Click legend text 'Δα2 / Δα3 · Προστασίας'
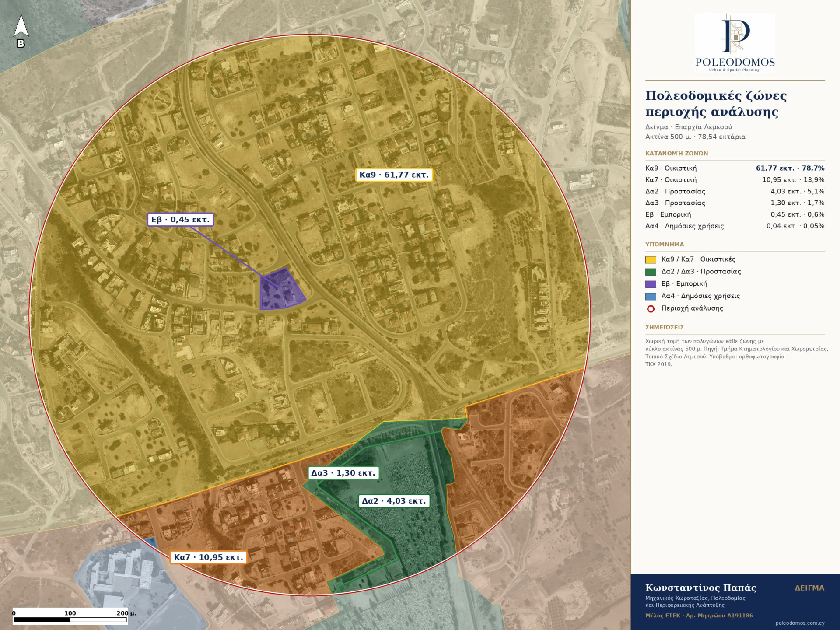 point(701,272)
